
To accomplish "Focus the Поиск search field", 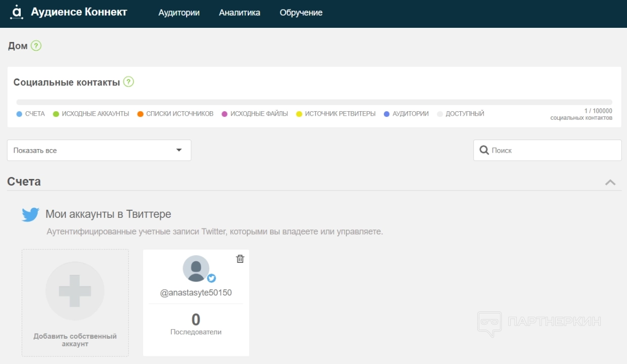I will pyautogui.click(x=547, y=150).
